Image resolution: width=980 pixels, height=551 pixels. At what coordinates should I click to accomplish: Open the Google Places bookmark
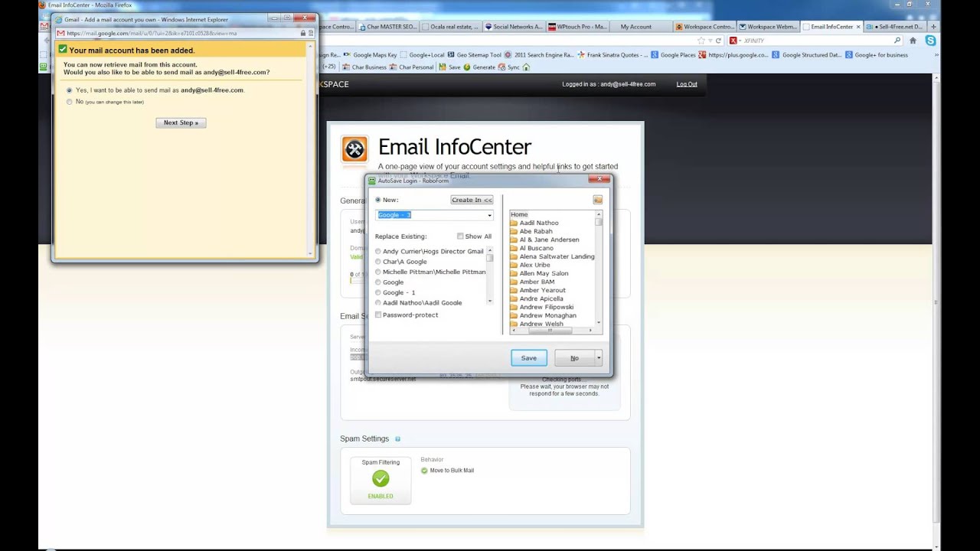[x=673, y=55]
